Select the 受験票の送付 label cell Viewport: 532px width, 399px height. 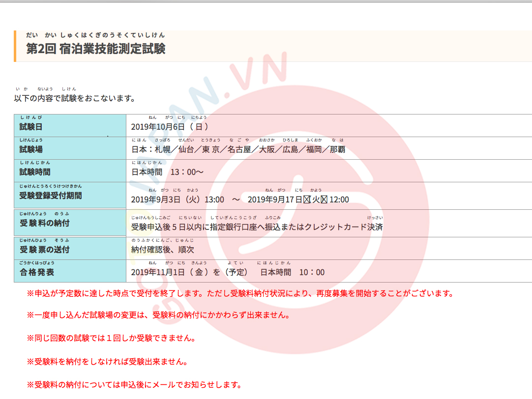click(x=70, y=249)
